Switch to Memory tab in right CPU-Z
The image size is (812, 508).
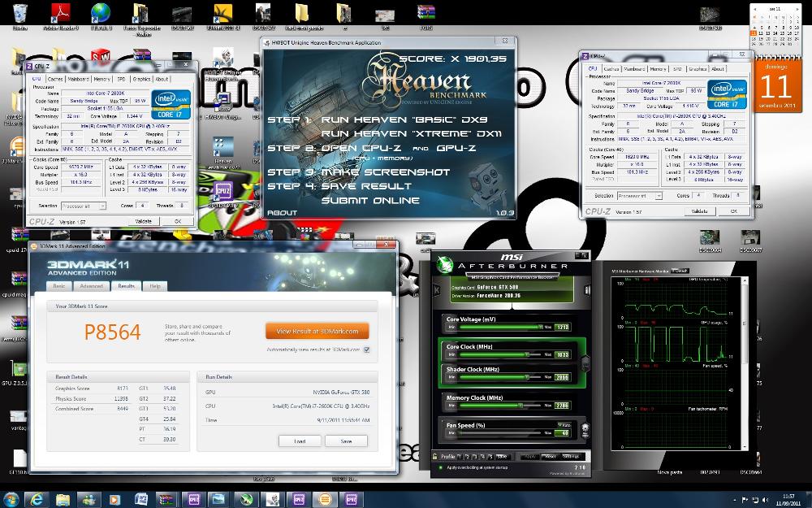658,69
